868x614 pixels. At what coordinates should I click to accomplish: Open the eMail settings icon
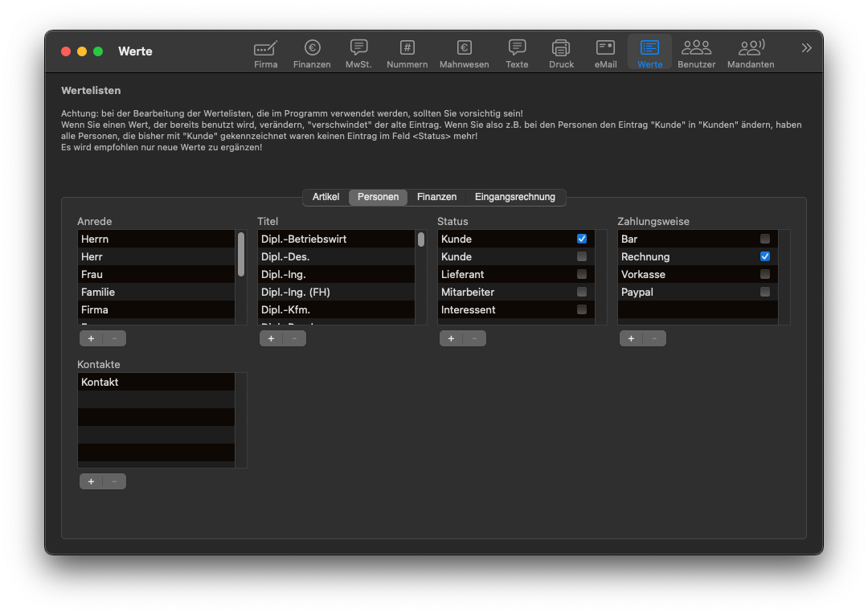[605, 53]
